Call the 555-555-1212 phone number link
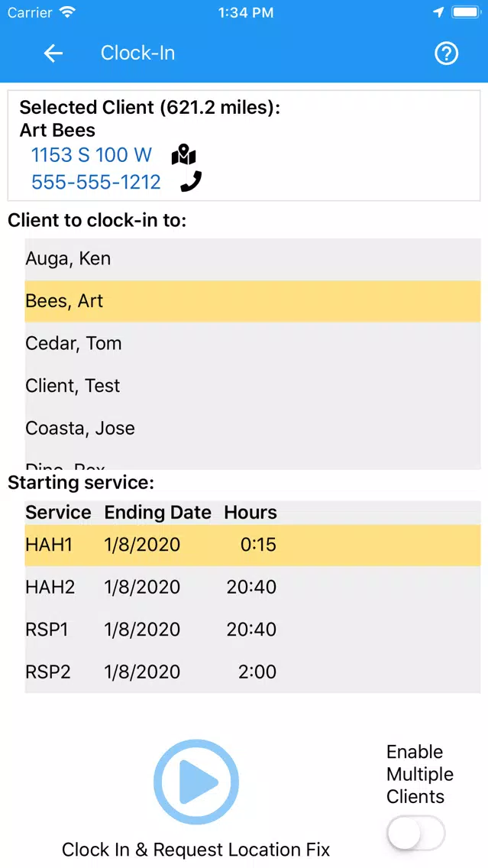Viewport: 488px width, 868px height. click(95, 182)
